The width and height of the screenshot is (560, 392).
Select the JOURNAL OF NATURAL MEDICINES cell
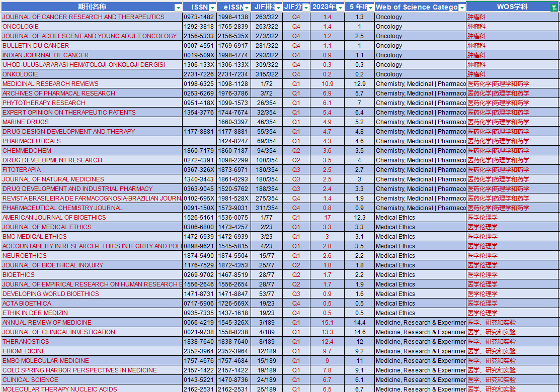coord(92,179)
